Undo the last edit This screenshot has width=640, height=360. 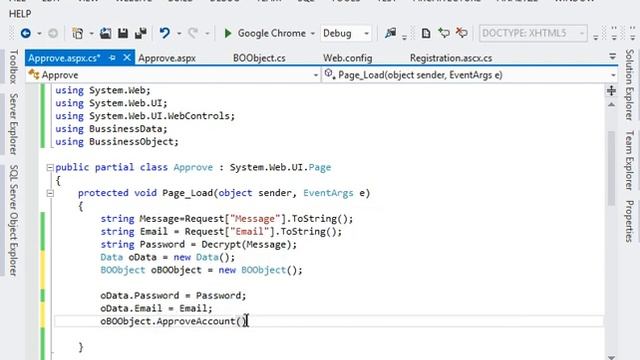(164, 33)
